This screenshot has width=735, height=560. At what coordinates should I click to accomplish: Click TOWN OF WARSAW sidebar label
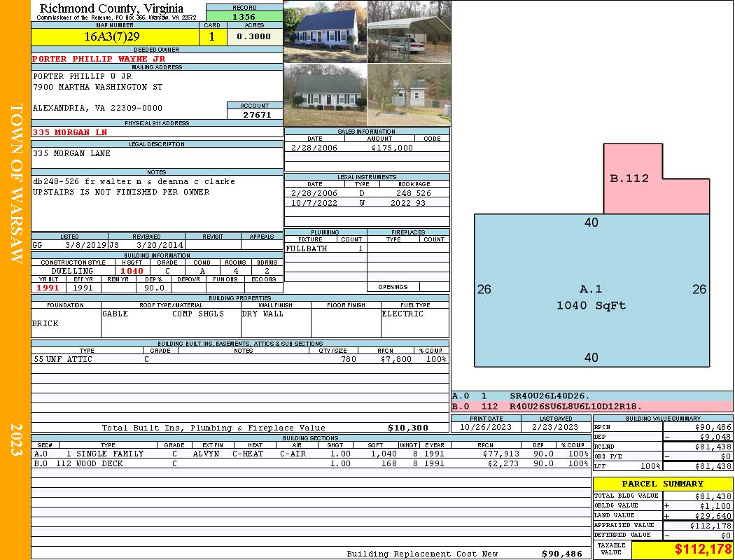point(16,183)
